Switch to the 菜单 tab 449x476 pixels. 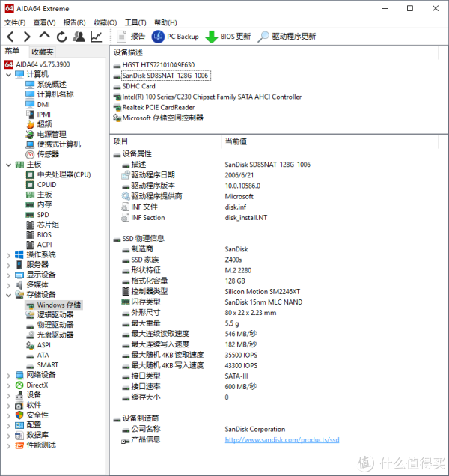coord(13,51)
